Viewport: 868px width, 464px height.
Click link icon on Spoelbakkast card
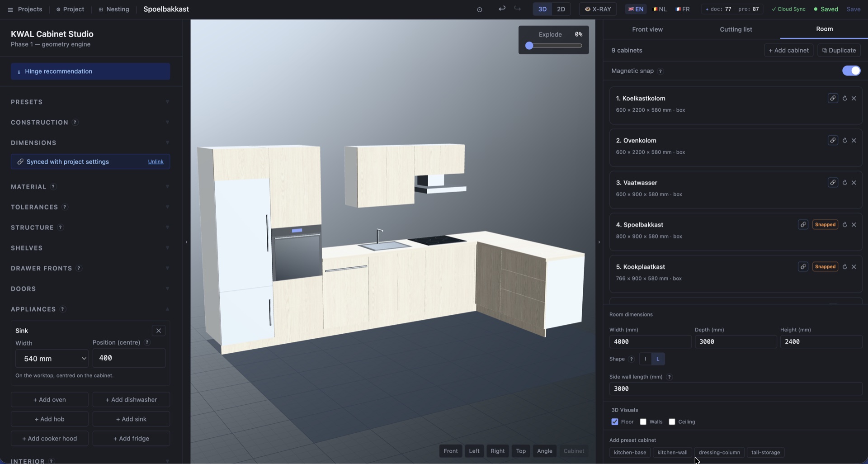tap(803, 224)
